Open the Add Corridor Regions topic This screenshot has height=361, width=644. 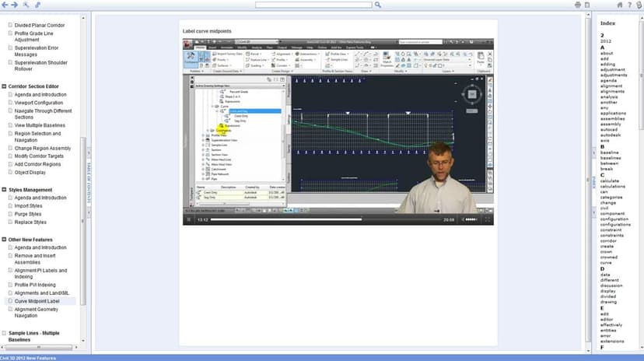click(x=37, y=164)
